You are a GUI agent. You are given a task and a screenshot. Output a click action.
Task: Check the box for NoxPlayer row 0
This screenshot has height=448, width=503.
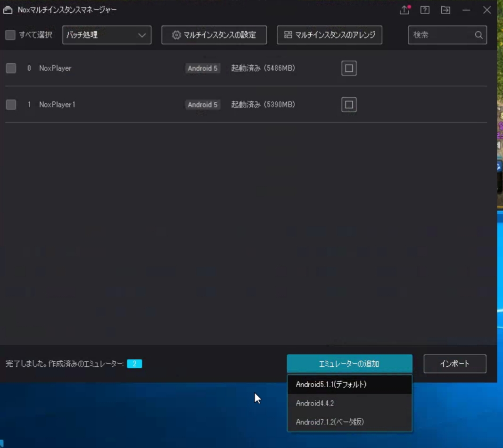11,68
